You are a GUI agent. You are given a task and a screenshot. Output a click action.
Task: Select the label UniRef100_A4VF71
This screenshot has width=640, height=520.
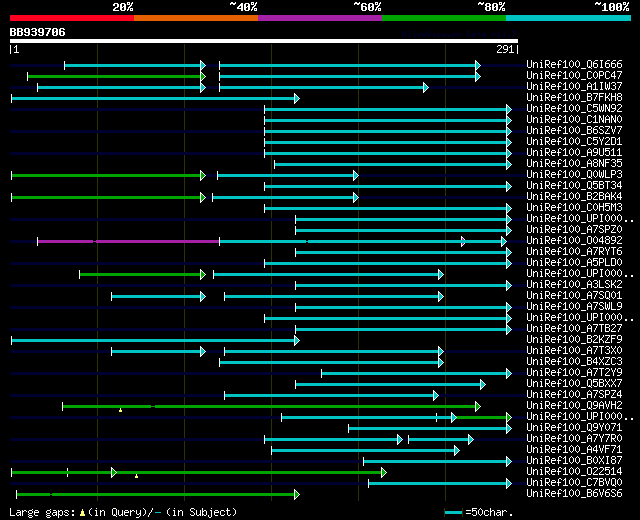[x=574, y=450]
